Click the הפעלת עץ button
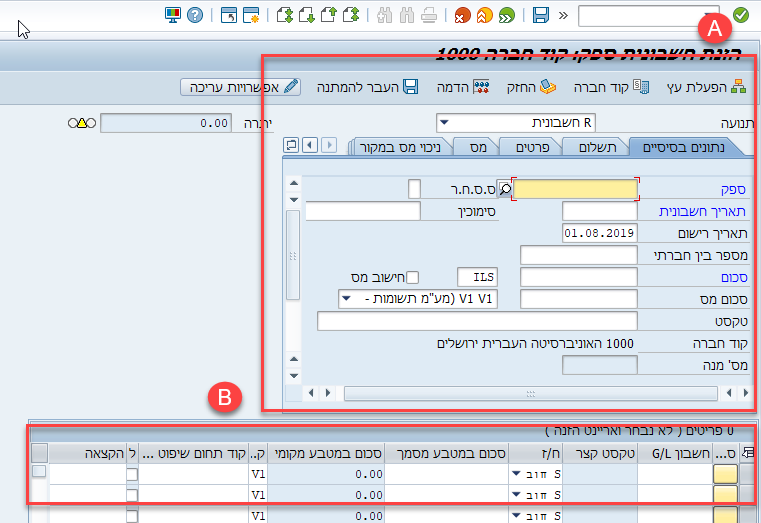Viewport: 761px width, 523px height. [x=706, y=87]
